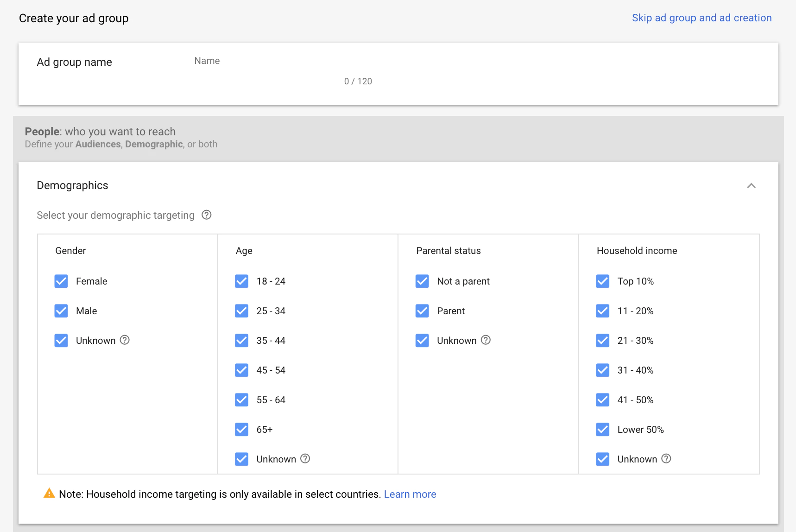Uncheck the Female gender checkbox

pyautogui.click(x=61, y=281)
